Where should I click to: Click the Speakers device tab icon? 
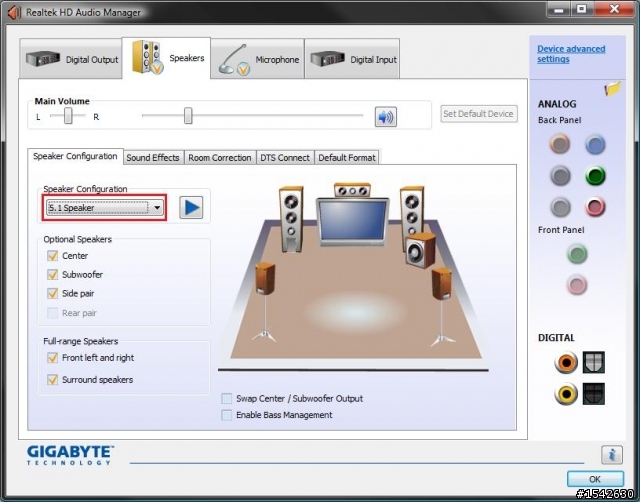(x=147, y=57)
